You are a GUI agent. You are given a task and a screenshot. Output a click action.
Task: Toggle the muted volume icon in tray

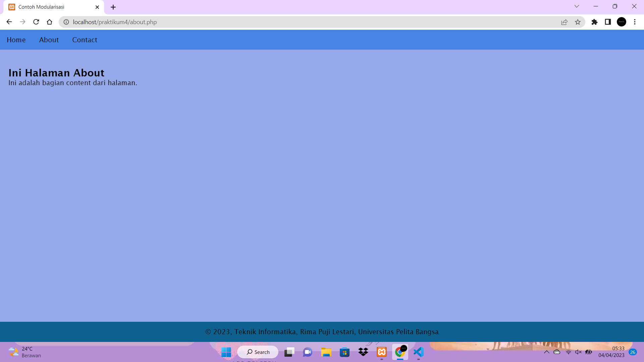tap(578, 352)
